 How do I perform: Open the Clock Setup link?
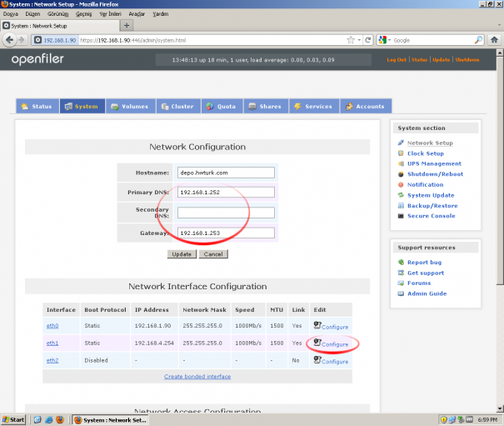coord(425,153)
